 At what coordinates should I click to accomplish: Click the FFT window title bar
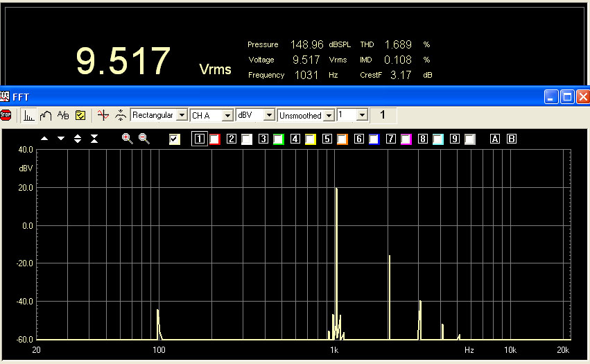tap(277, 96)
